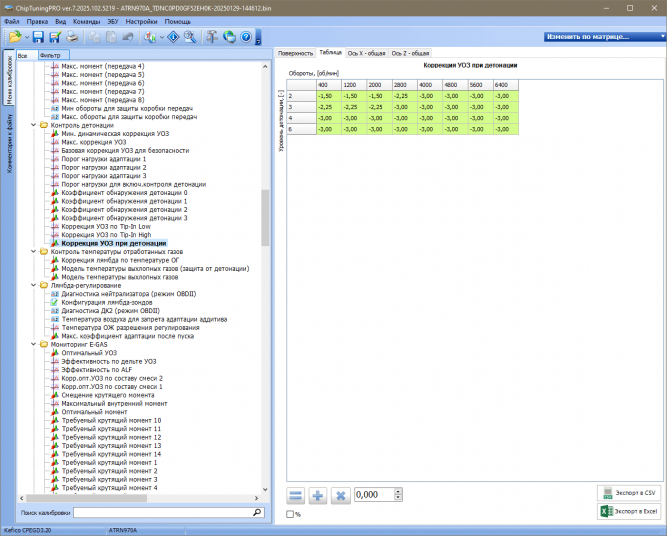Viewport: 667px width, 536px height.
Task: Click the copy icon in the toolbar
Action: [94, 37]
